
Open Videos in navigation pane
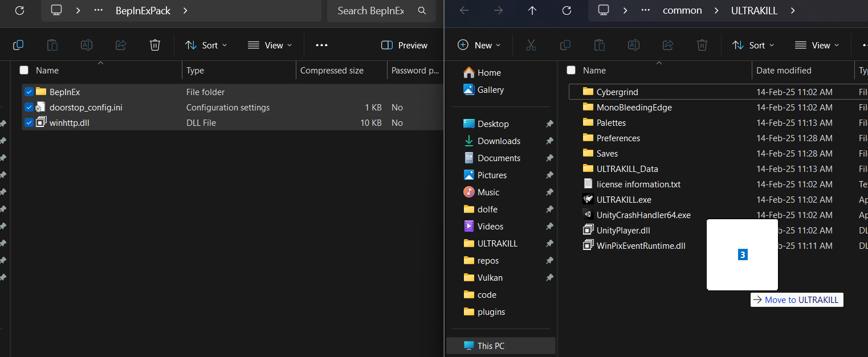pyautogui.click(x=483, y=226)
